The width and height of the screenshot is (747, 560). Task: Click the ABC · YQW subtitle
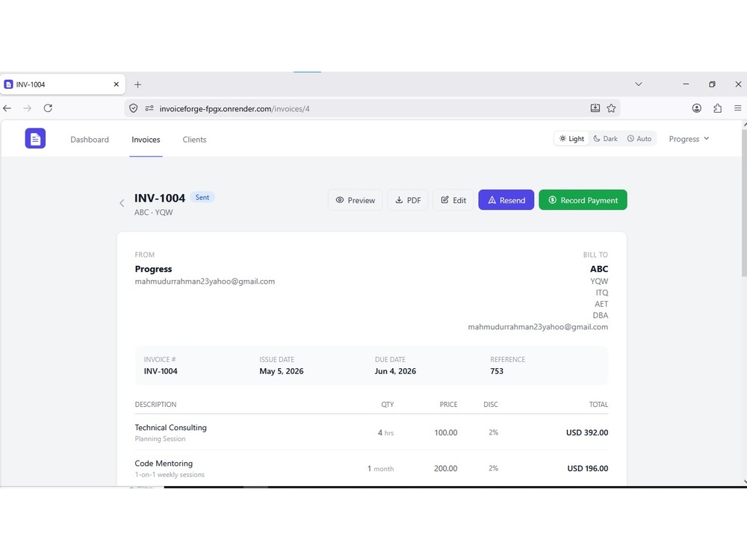click(153, 212)
